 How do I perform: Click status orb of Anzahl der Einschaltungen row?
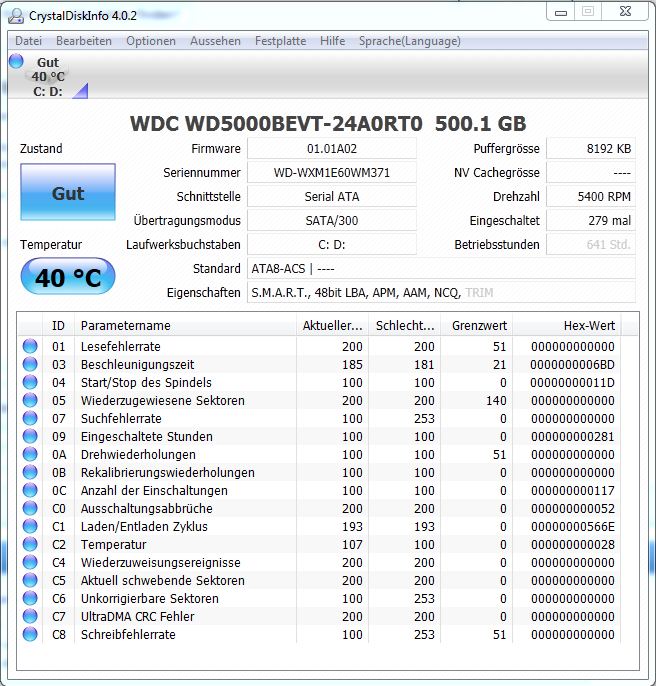coord(30,490)
